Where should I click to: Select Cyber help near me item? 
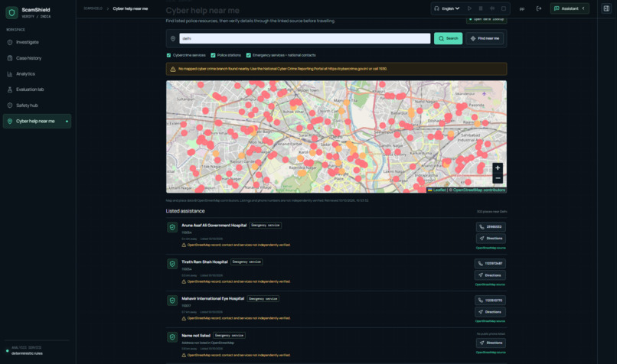click(x=37, y=121)
